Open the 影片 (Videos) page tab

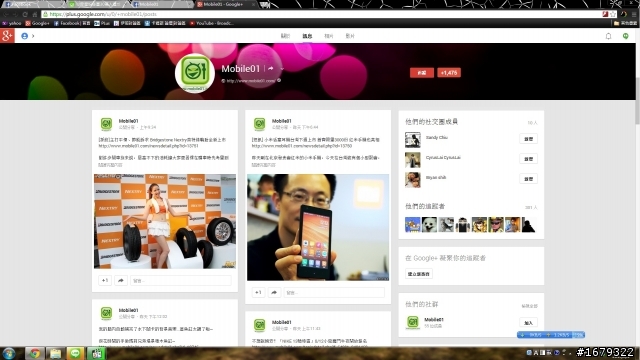[350, 36]
